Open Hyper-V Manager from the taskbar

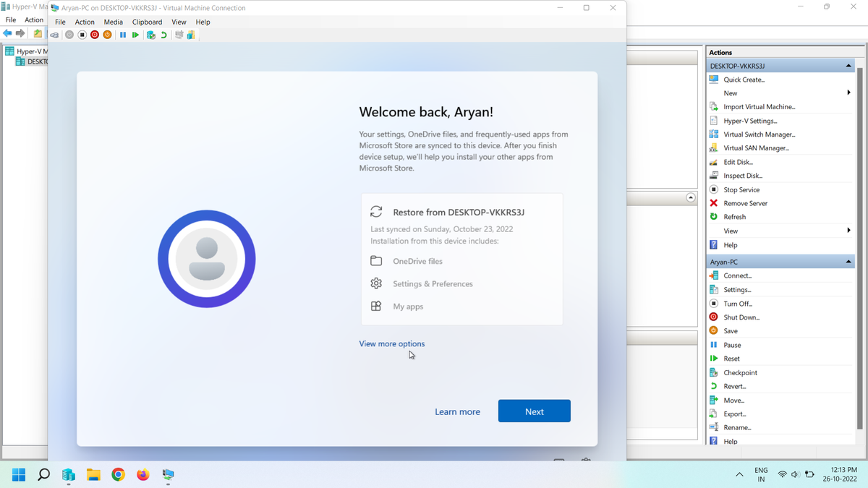[x=69, y=474]
